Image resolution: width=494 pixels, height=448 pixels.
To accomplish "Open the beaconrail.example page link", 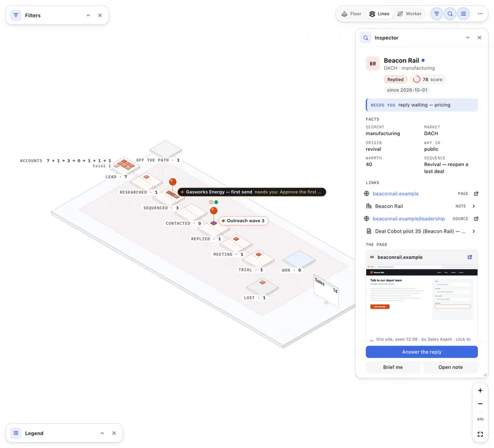I will pos(395,194).
